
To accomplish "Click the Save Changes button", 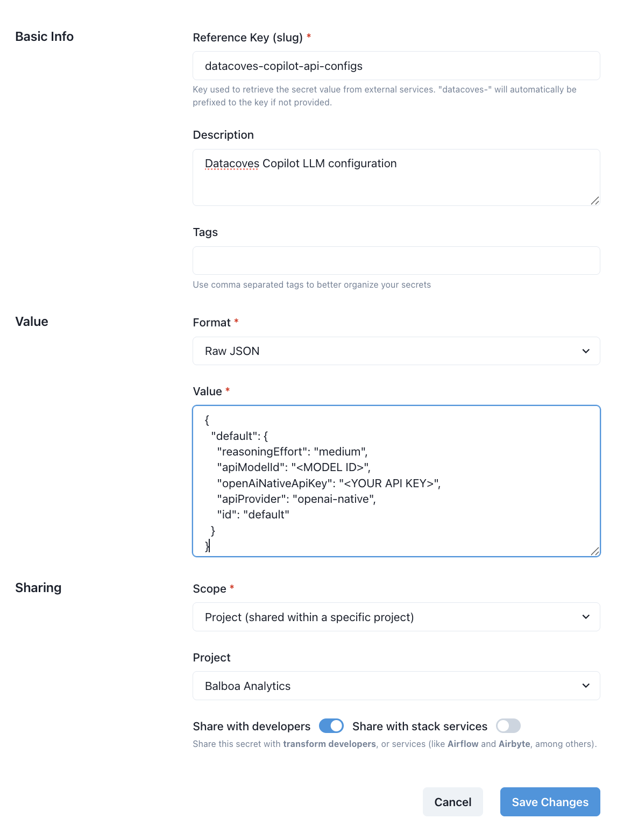I will [x=550, y=802].
